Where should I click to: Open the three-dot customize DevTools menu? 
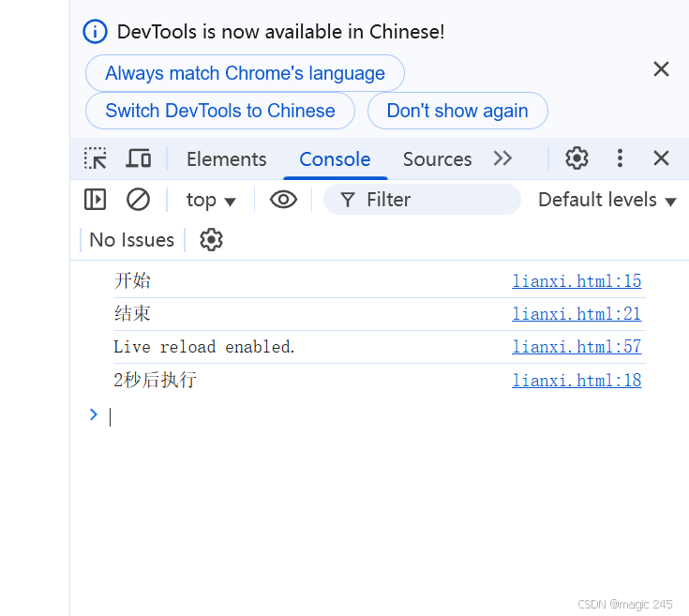click(620, 158)
